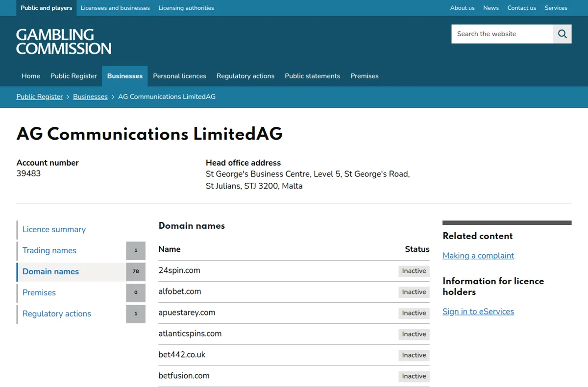The width and height of the screenshot is (588, 387).
Task: Open the About us link
Action: click(x=463, y=8)
